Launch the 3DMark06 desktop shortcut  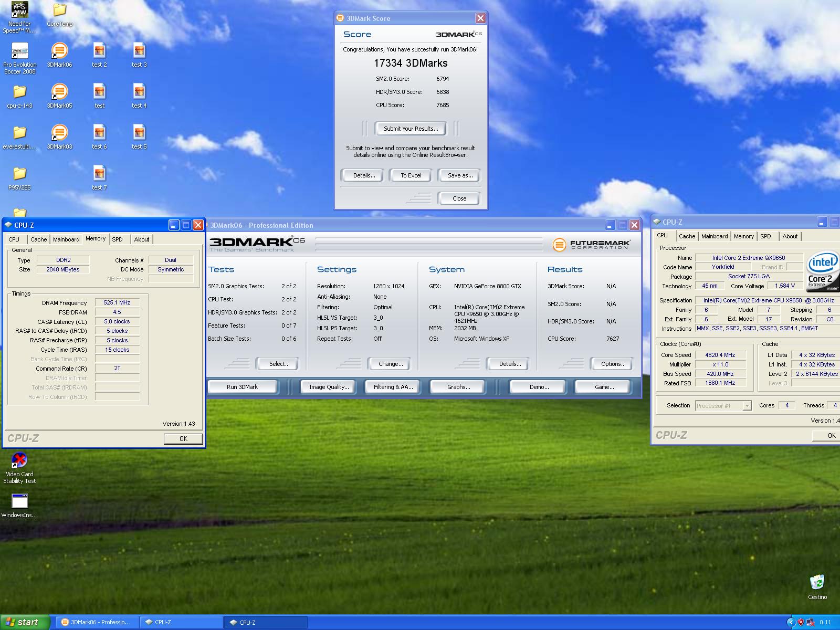(x=59, y=55)
